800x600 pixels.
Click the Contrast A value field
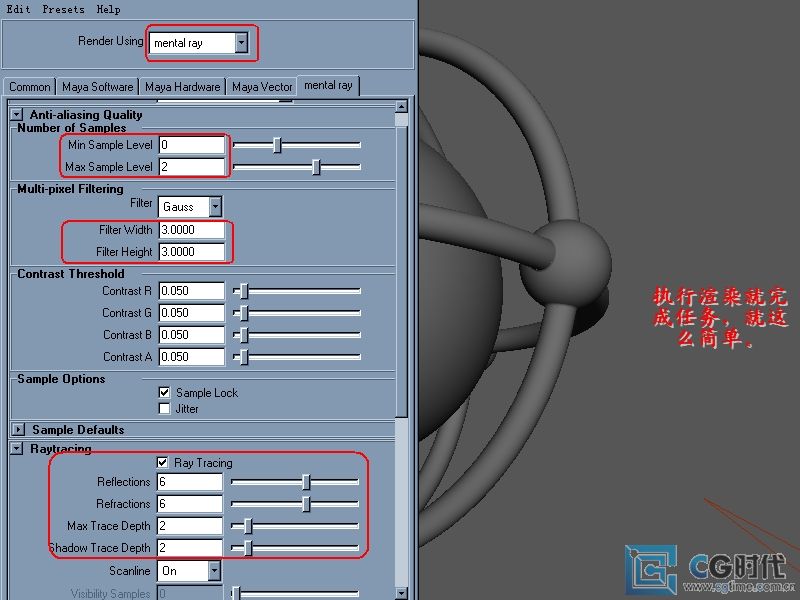(x=191, y=357)
